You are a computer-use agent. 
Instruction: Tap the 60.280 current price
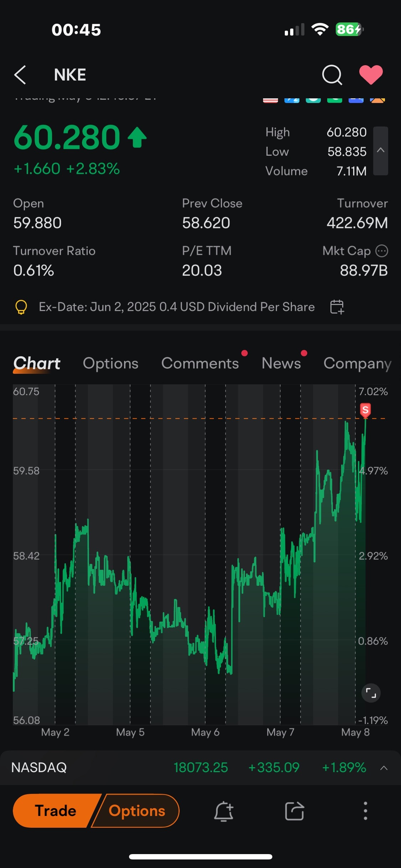(x=67, y=137)
